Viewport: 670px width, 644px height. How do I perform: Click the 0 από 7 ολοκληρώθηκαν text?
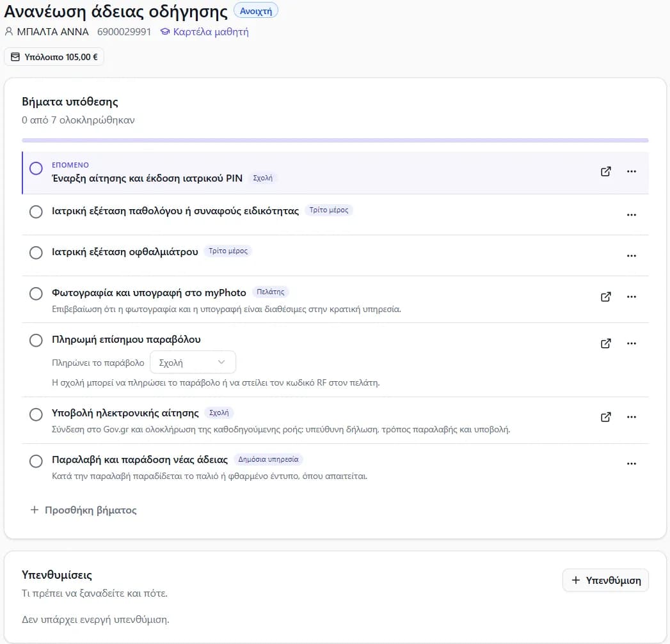coord(78,120)
